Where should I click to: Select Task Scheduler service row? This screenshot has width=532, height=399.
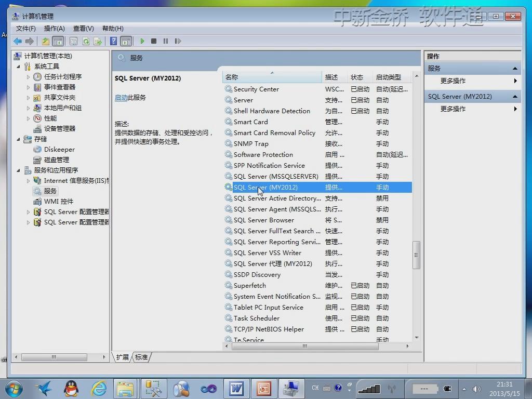[317, 318]
